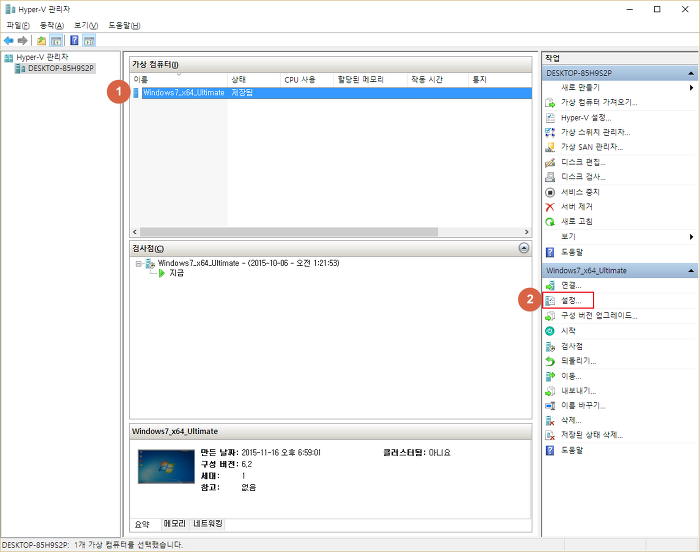Click the Back arrow toolbar icon
This screenshot has height=552, width=700.
click(x=8, y=41)
